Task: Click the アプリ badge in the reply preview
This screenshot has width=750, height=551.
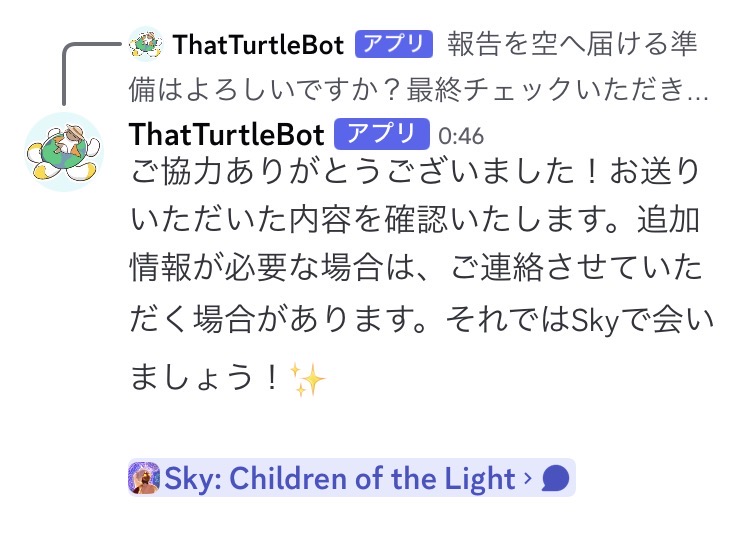Action: [394, 44]
